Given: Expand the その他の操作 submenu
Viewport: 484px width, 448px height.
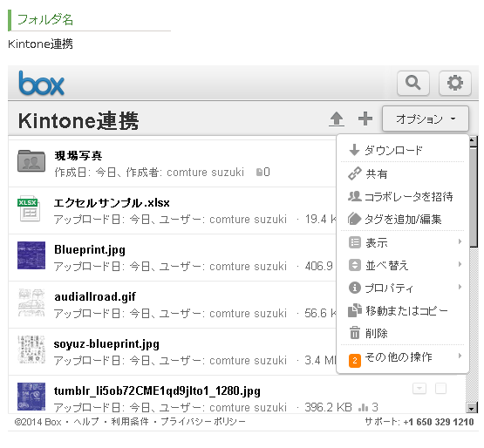Looking at the screenshot, I should click(x=403, y=357).
